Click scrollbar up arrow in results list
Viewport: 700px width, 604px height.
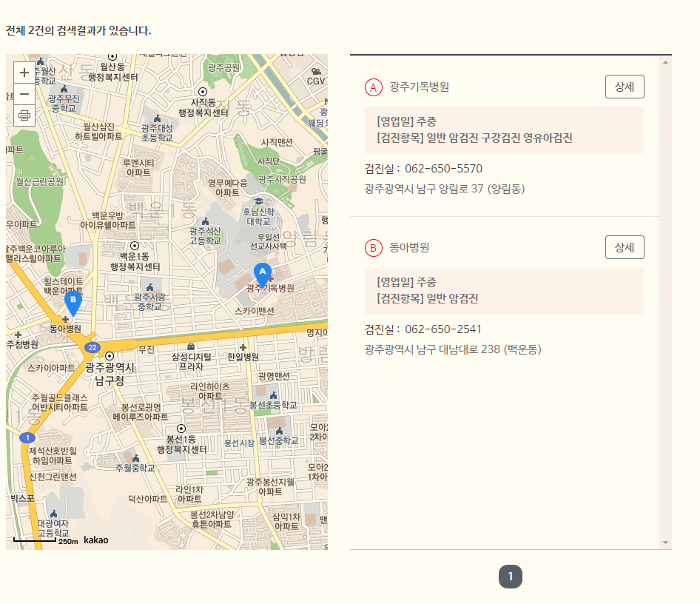666,62
